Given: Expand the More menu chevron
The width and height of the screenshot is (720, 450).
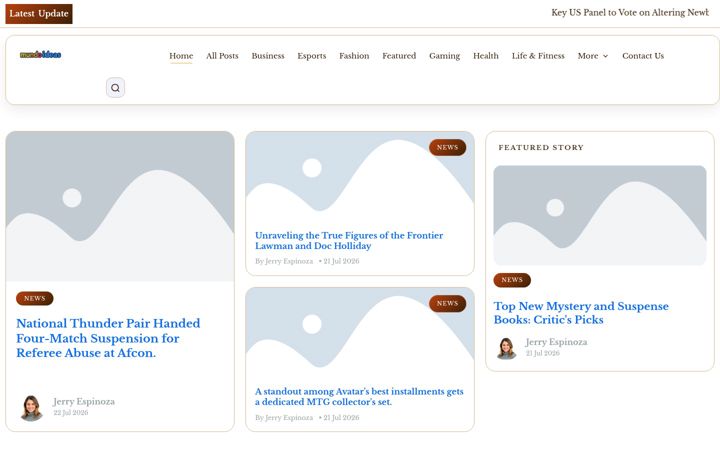Looking at the screenshot, I should tap(605, 56).
